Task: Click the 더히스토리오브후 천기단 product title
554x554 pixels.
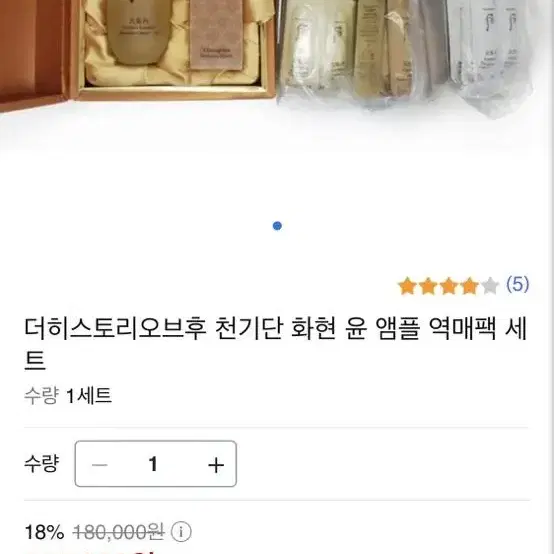Action: click(276, 344)
